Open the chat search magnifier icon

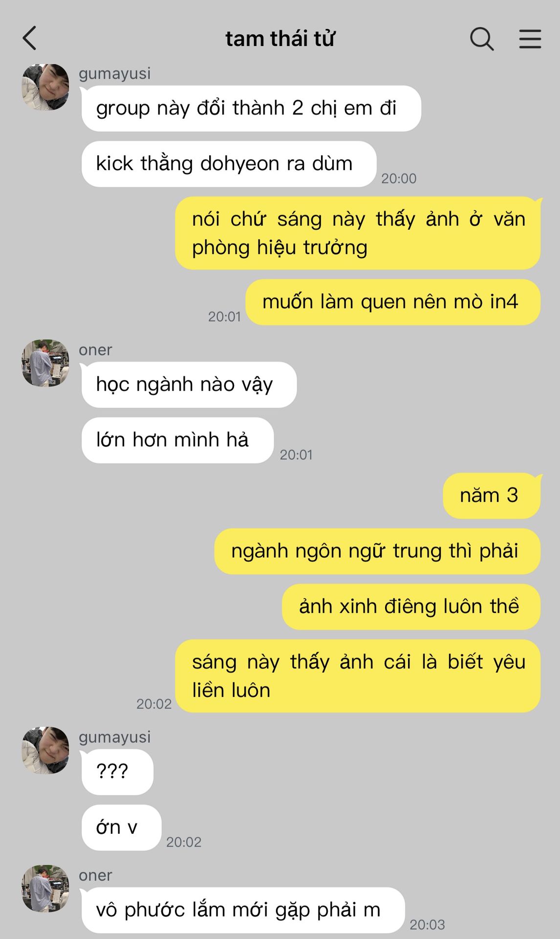pos(482,39)
